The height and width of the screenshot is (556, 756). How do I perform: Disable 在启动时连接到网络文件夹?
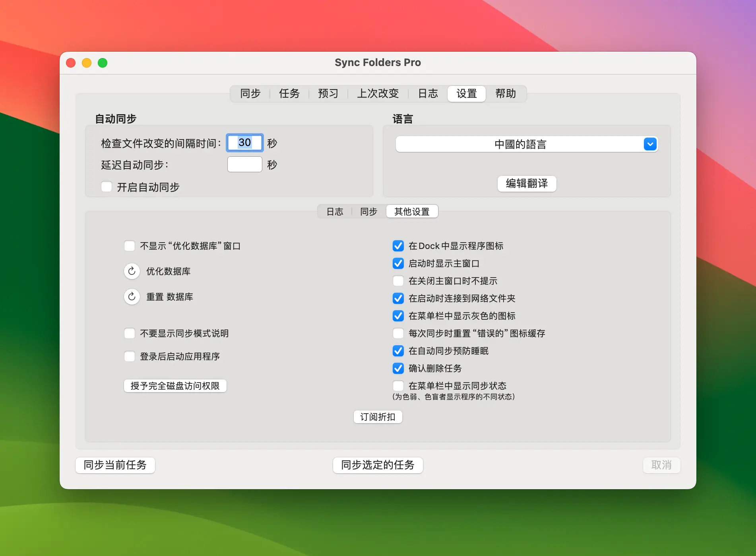[398, 298]
